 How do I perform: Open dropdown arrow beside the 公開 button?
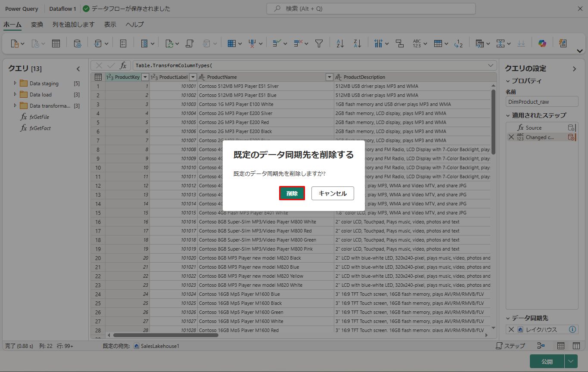[x=571, y=361]
